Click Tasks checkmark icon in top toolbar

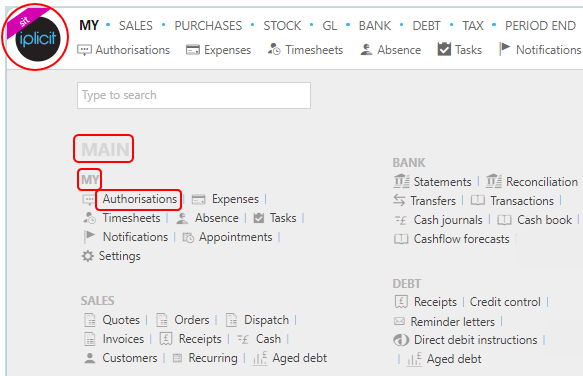(444, 49)
